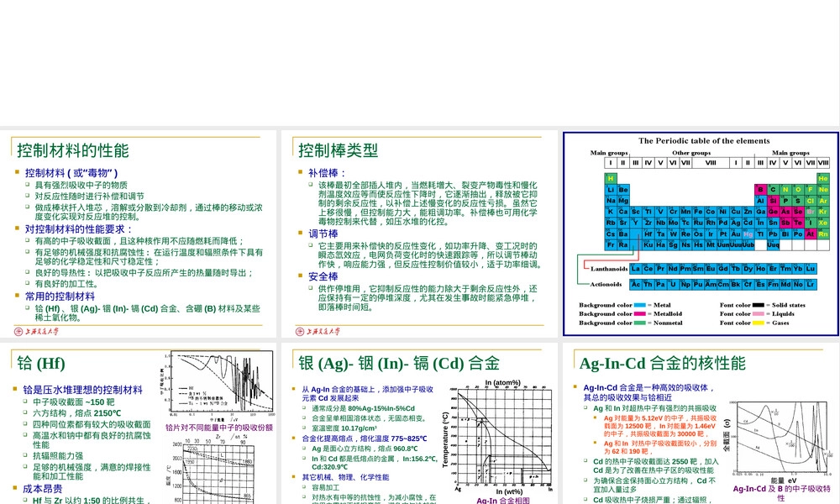Click the black Solid states font swatch
The height and width of the screenshot is (504, 840).
pyautogui.click(x=758, y=305)
